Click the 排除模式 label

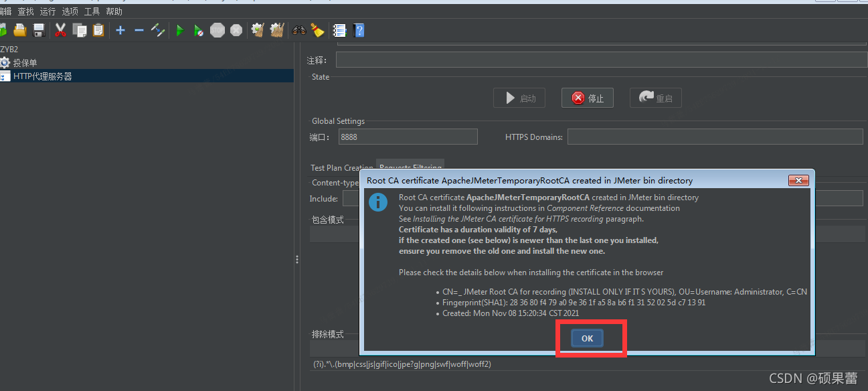click(328, 334)
